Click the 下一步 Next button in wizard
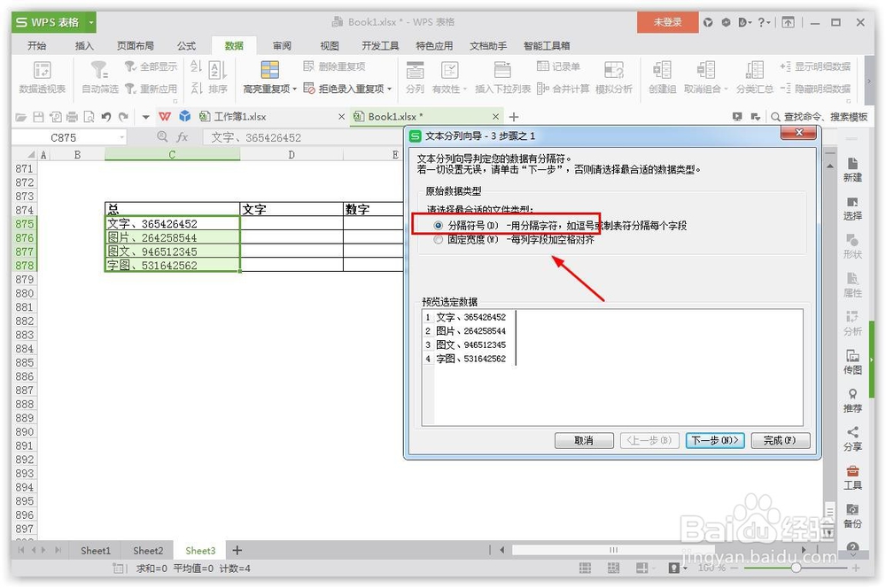The image size is (886, 588). (714, 441)
